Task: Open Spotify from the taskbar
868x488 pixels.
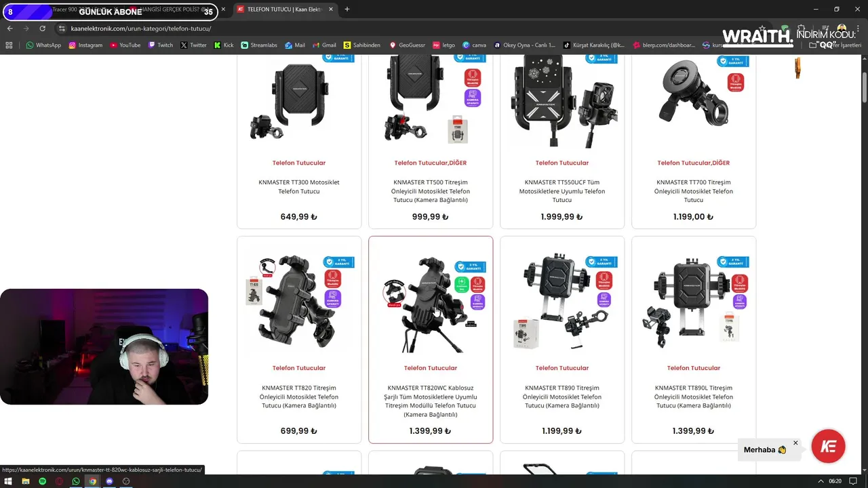Action: [42, 481]
